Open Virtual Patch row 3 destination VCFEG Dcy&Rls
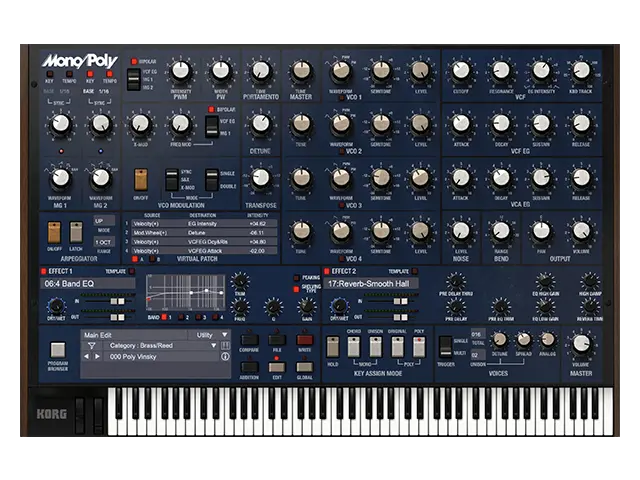This screenshot has height=480, width=640. pos(214,242)
